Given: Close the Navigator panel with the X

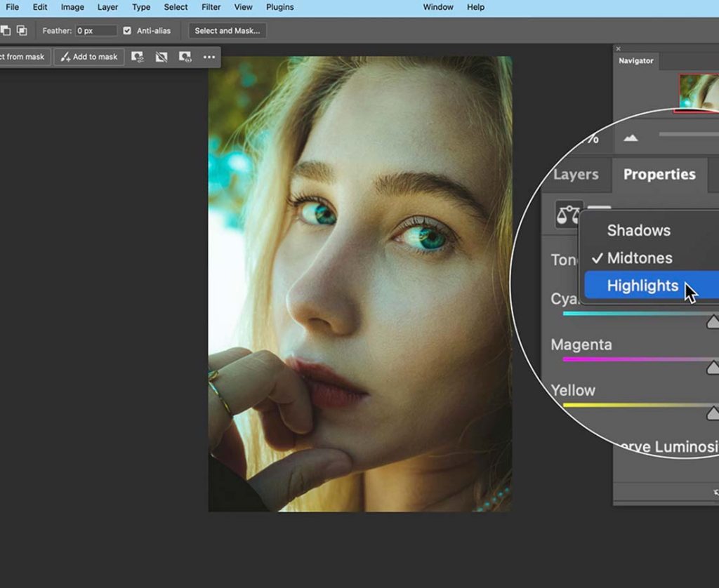Looking at the screenshot, I should [618, 49].
